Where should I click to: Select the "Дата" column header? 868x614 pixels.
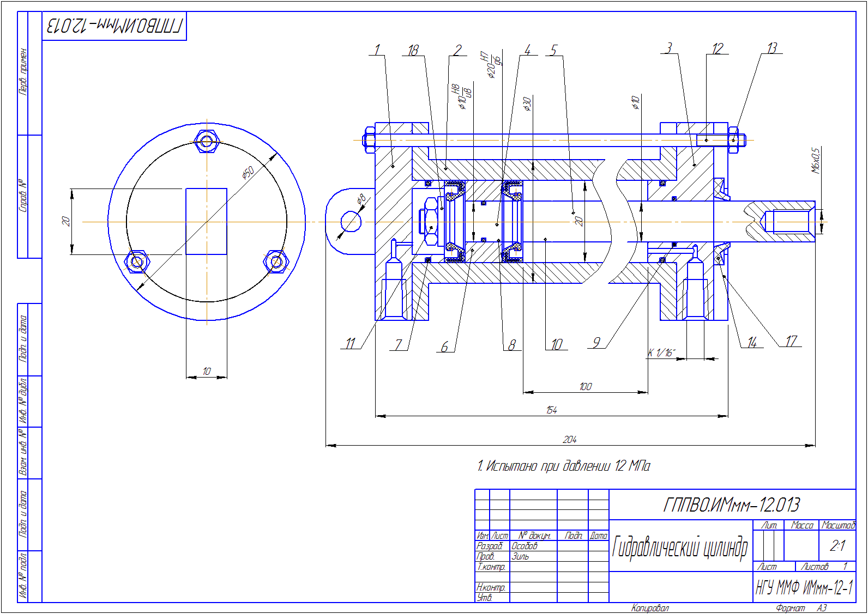pyautogui.click(x=599, y=536)
